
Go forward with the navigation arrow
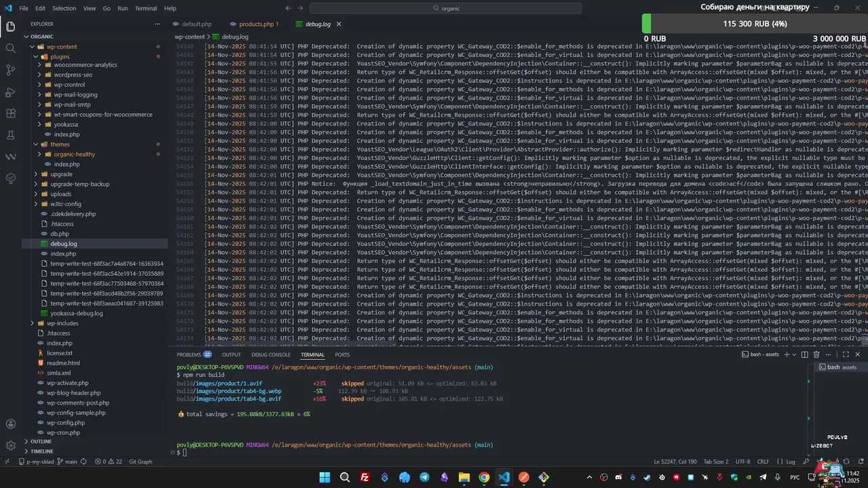(x=300, y=8)
